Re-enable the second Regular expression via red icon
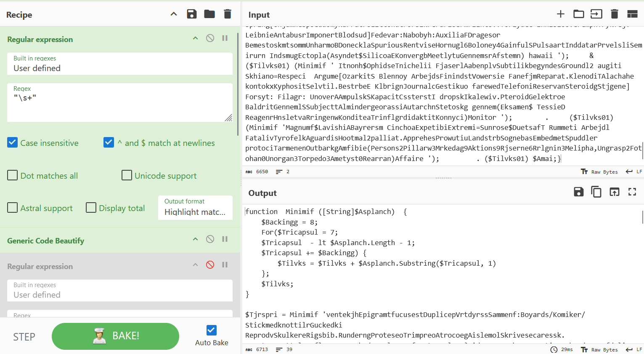The height and width of the screenshot is (354, 644). click(x=210, y=265)
